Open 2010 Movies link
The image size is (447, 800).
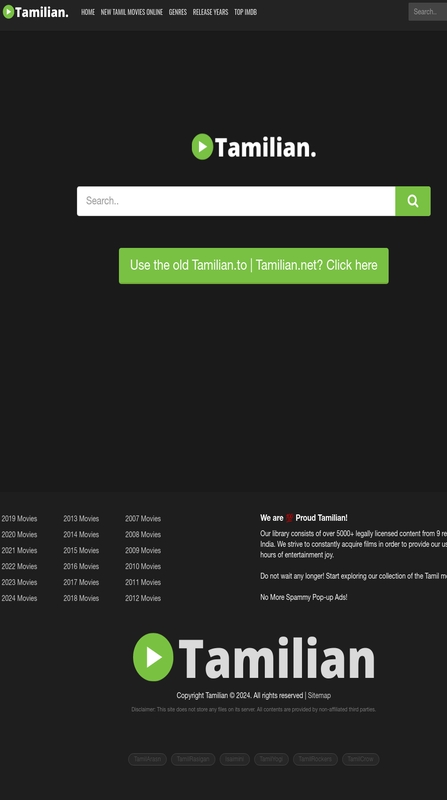[143, 566]
